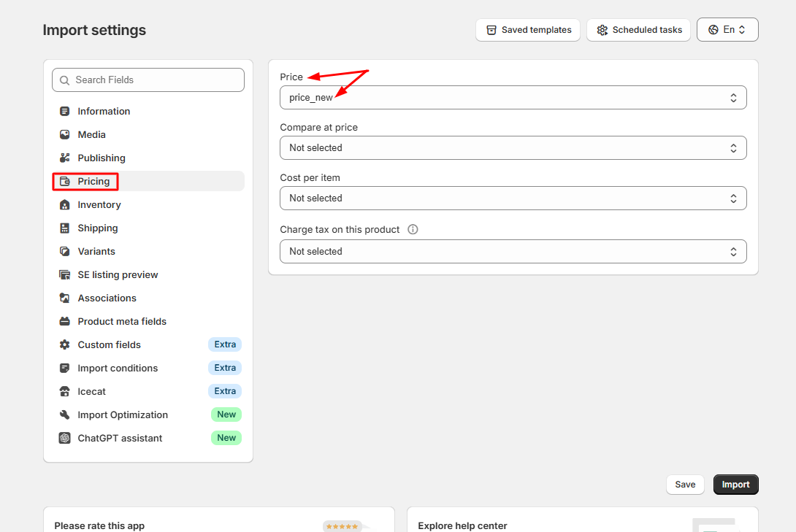Image resolution: width=796 pixels, height=532 pixels.
Task: Click the Icecat store icon
Action: tap(64, 391)
